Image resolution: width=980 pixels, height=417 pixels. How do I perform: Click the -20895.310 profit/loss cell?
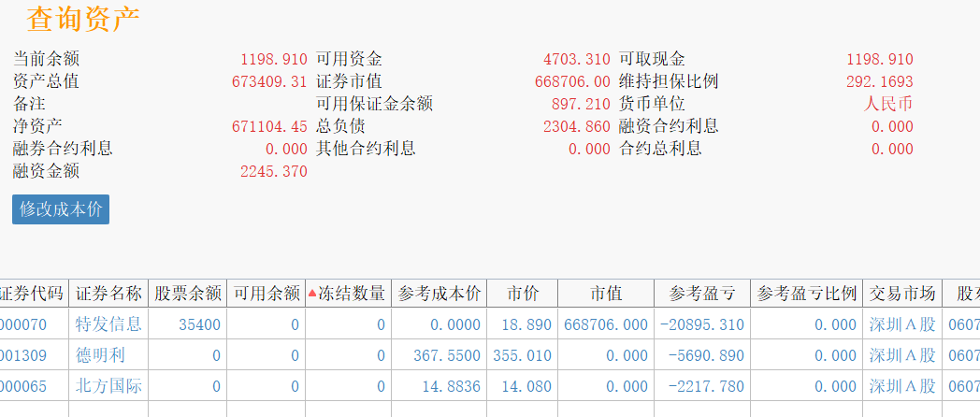pyautogui.click(x=701, y=324)
